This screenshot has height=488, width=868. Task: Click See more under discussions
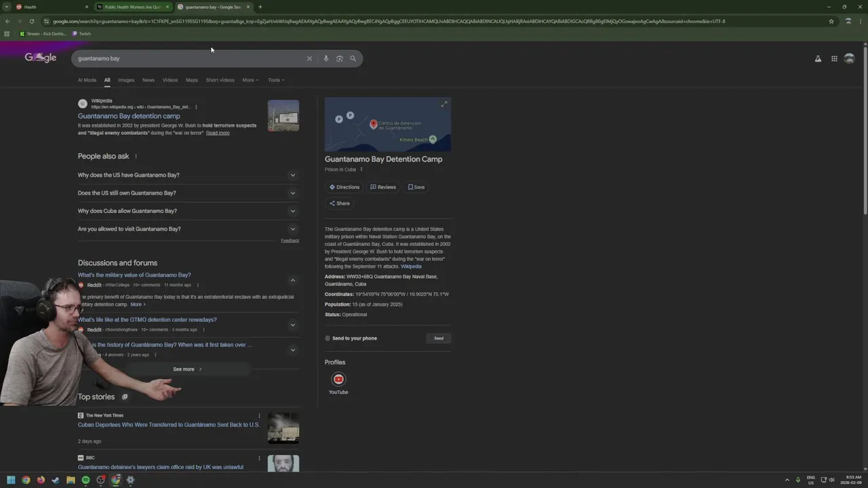click(x=188, y=369)
